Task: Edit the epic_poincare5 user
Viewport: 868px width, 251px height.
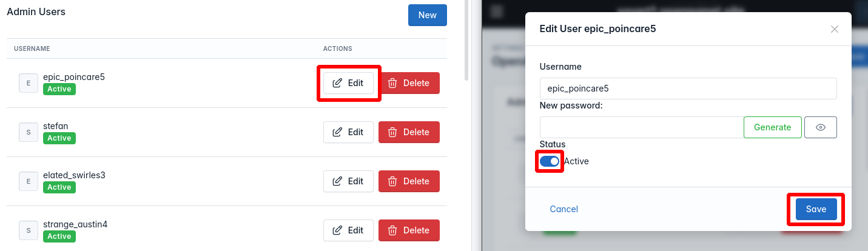Action: (x=348, y=83)
